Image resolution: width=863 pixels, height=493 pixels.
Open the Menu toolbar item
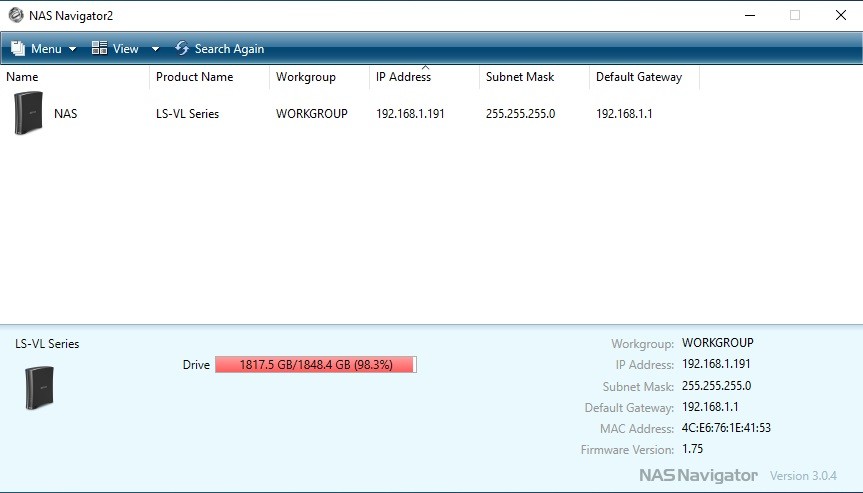click(x=43, y=48)
